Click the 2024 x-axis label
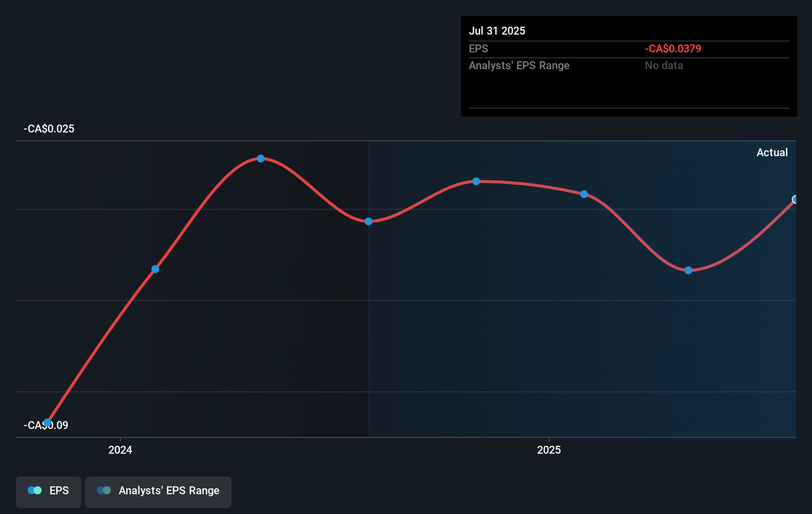Screen dimensions: 812x514 coord(120,450)
